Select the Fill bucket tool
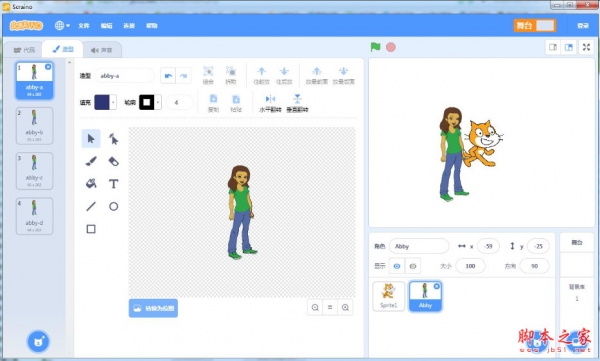600x361 pixels. click(x=91, y=184)
